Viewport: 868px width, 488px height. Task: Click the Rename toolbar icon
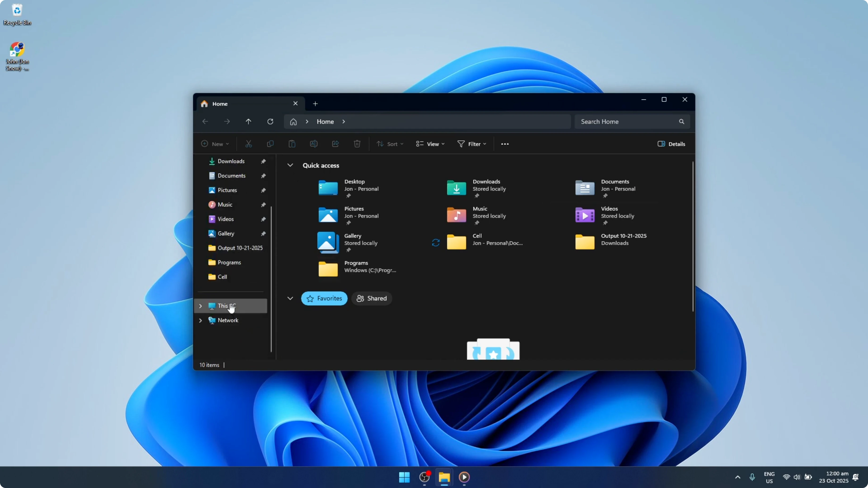pos(313,144)
